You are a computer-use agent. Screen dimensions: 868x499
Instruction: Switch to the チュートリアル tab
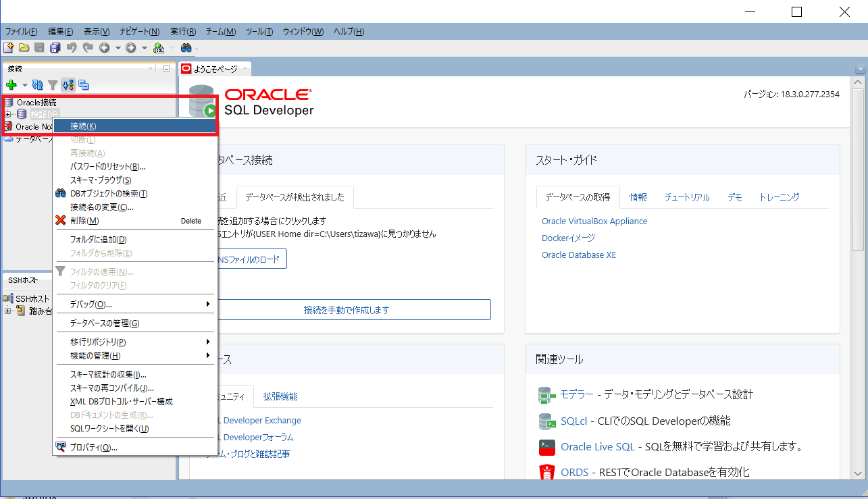click(x=686, y=197)
